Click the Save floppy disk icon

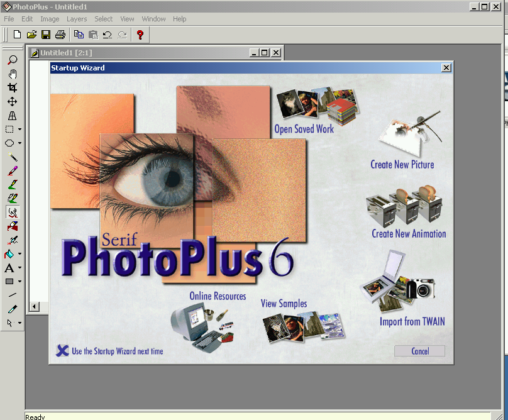46,35
